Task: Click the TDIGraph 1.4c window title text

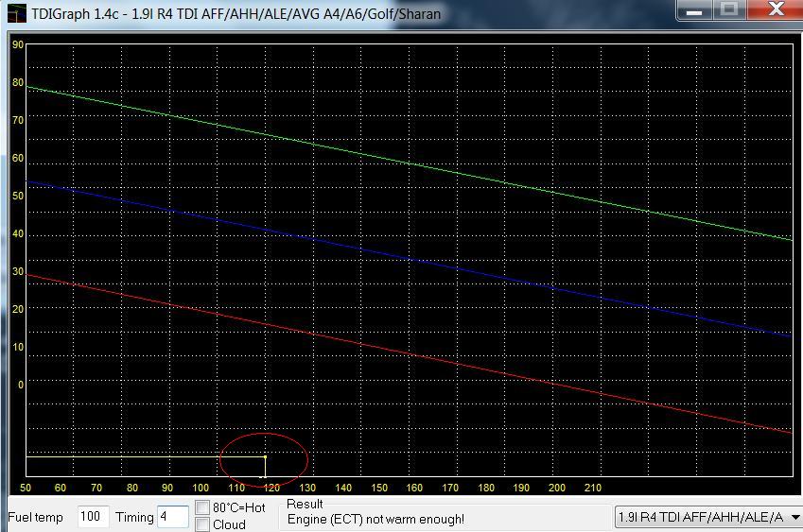Action: tap(236, 14)
